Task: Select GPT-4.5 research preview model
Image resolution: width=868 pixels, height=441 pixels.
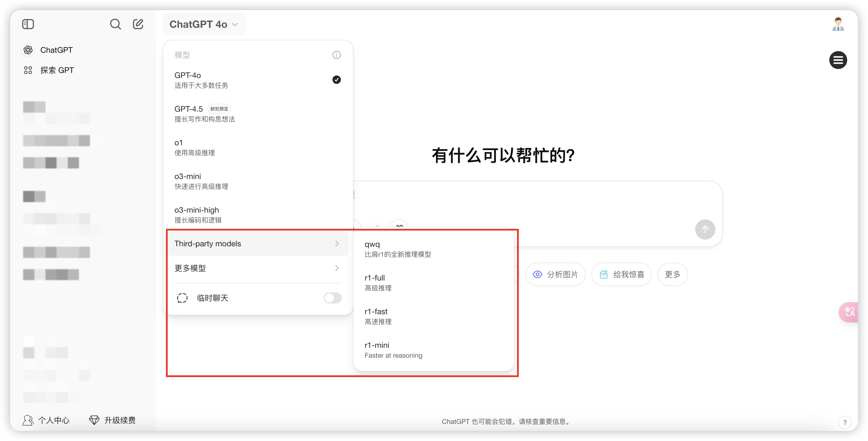Action: (x=258, y=114)
